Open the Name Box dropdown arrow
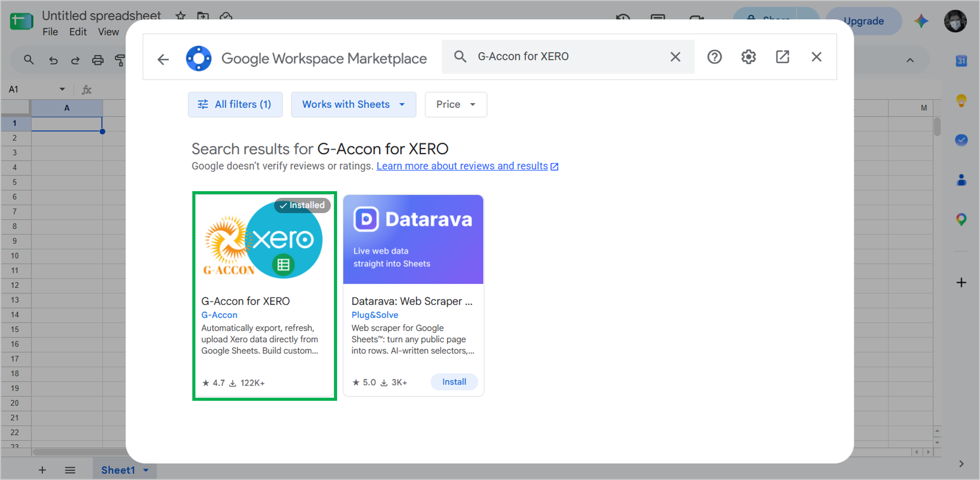 (62, 89)
